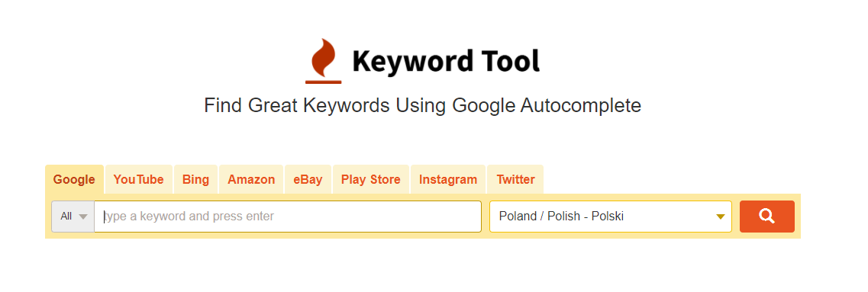Click 'Find Great Keywords' in the headline
This screenshot has height=292, width=868.
coord(297,105)
